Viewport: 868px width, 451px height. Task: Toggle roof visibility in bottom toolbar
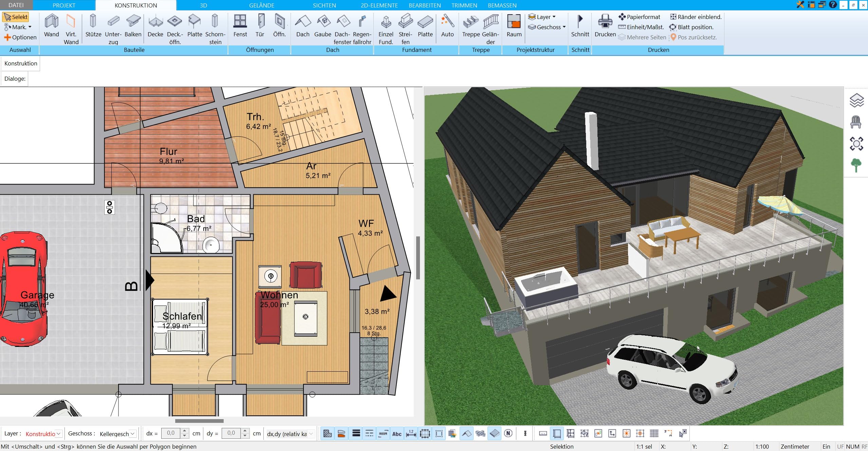466,433
